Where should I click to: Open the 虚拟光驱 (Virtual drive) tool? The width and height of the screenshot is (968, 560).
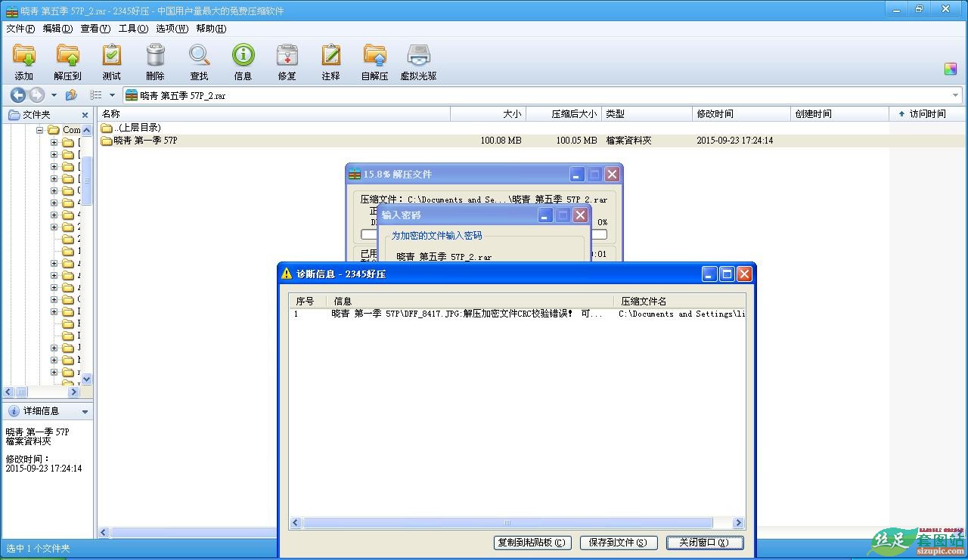pyautogui.click(x=418, y=57)
